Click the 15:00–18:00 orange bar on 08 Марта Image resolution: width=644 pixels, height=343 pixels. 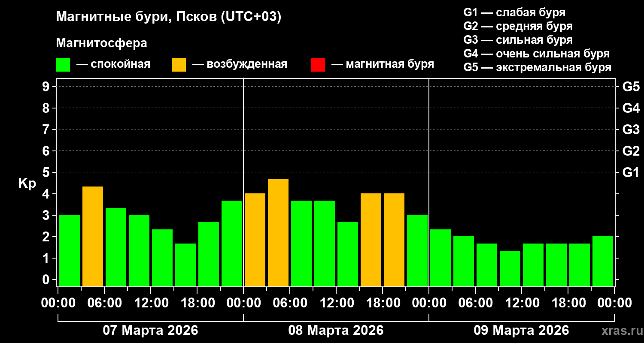click(x=371, y=240)
